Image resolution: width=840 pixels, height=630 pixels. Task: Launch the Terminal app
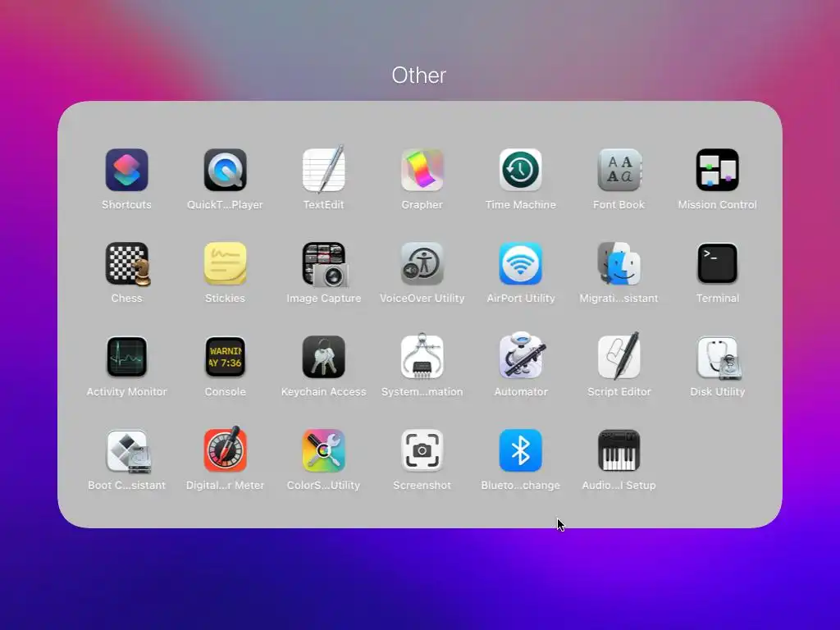(717, 263)
